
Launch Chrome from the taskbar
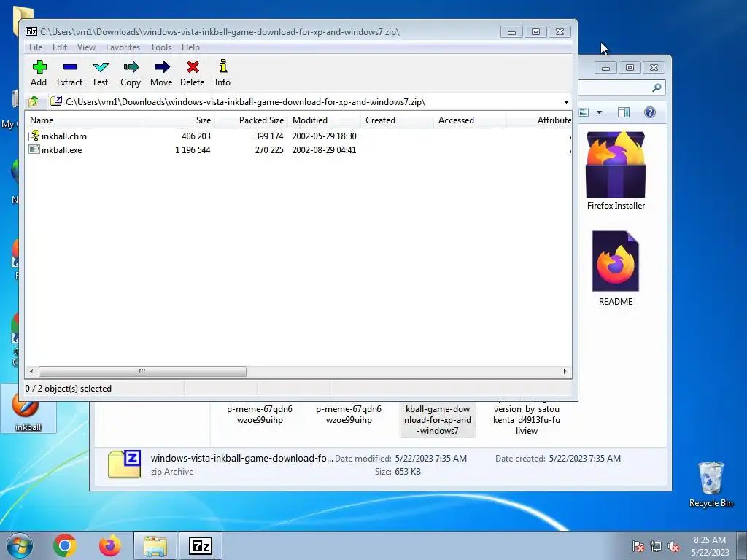pos(65,545)
